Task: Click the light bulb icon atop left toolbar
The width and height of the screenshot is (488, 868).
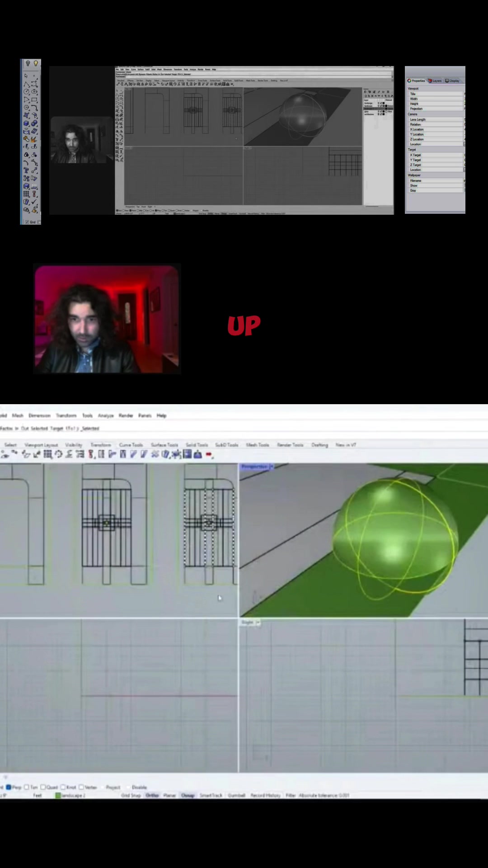Action: (36, 63)
